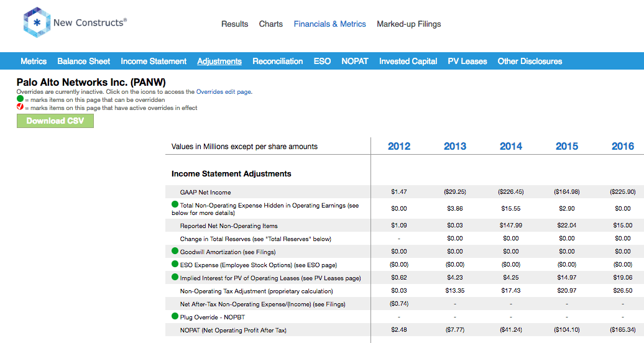Click the Download CSV button
The width and height of the screenshot is (644, 343).
click(55, 121)
